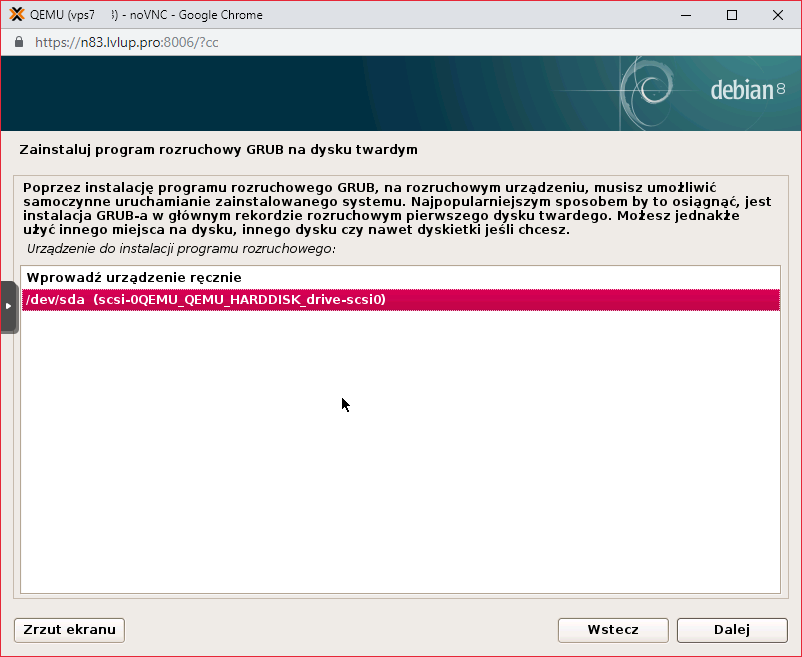
Task: Click the debian 8 wordmark in the banner
Action: (746, 90)
